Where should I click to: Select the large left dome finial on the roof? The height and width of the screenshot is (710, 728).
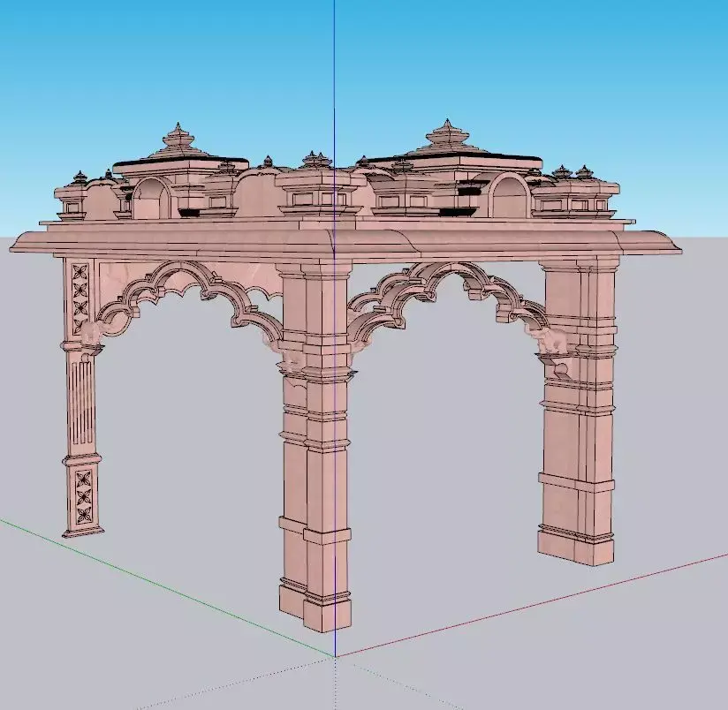(179, 140)
